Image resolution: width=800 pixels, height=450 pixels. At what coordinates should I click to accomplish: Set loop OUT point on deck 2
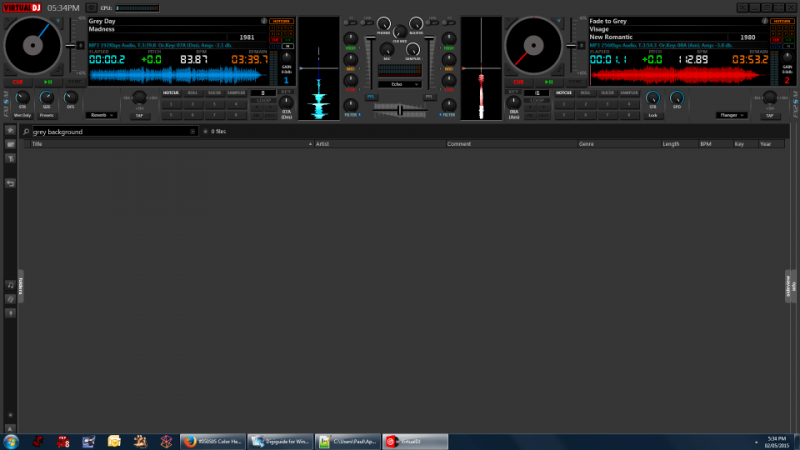(x=544, y=116)
